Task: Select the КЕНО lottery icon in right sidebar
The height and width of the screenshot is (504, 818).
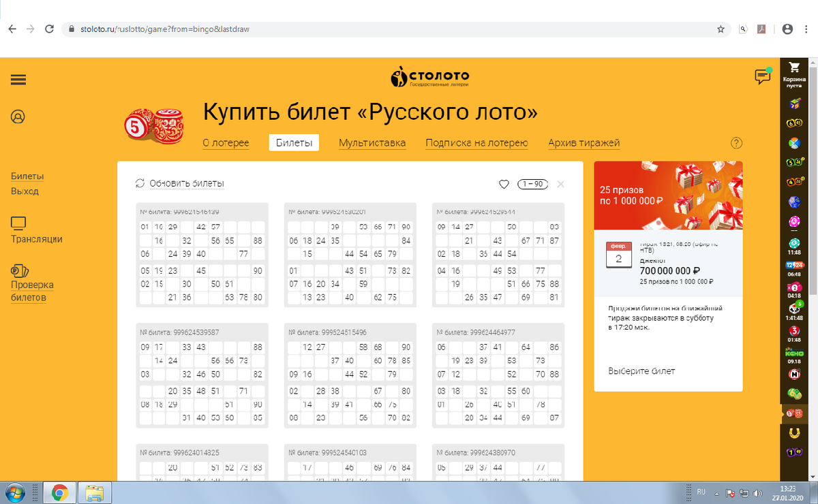Action: point(794,353)
